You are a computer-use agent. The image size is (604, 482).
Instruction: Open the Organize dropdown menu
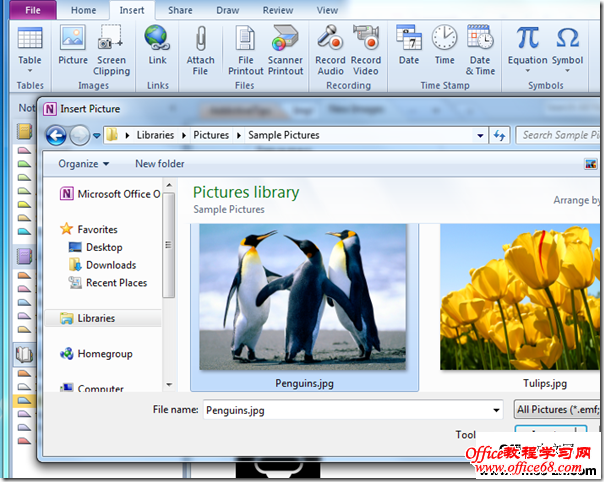pyautogui.click(x=83, y=164)
